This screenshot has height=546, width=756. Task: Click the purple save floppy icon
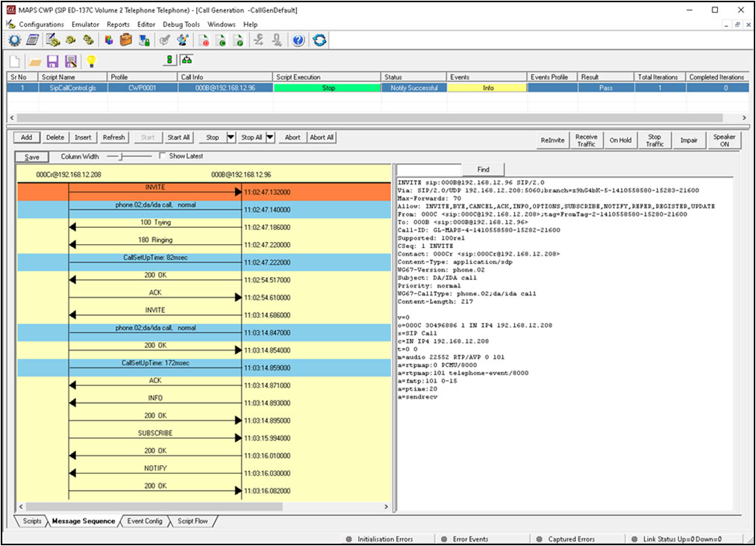[52, 61]
